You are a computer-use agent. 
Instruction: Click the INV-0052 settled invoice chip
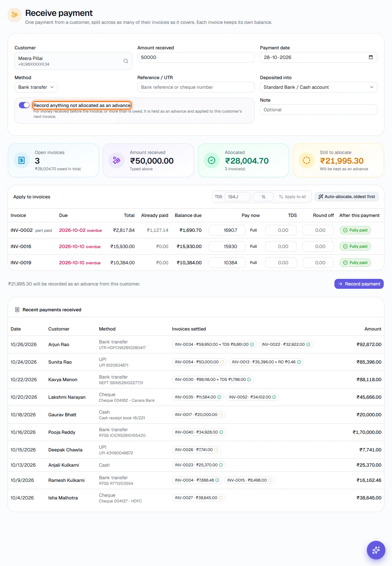pos(253,397)
